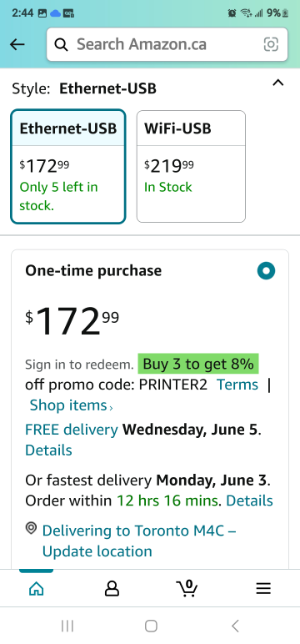Tap the back arrow icon

coord(17,44)
